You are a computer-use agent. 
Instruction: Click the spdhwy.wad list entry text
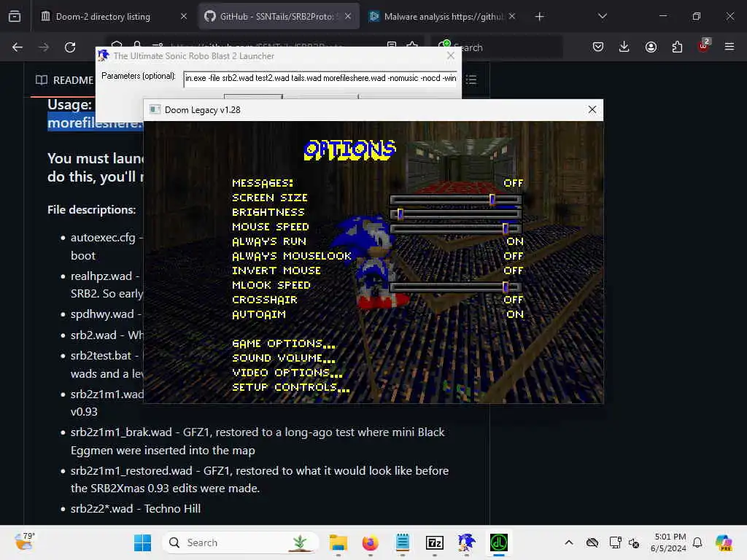tap(106, 314)
